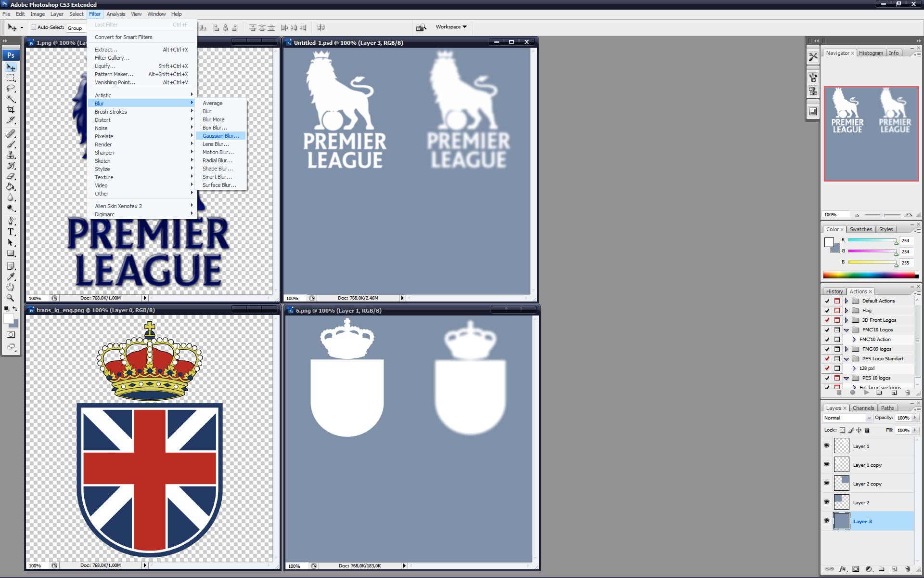
Task: Toggle dialog control for Flag action set
Action: [837, 311]
